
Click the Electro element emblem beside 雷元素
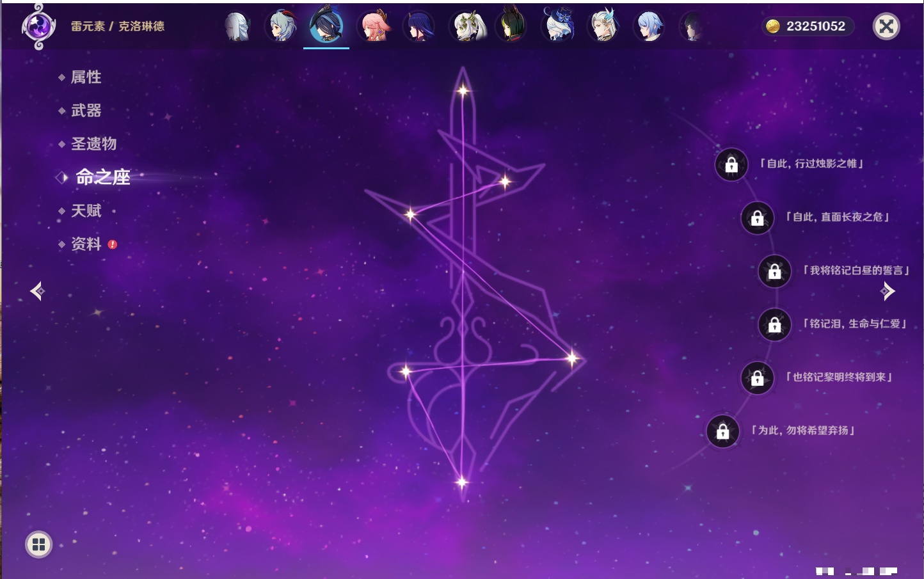(x=38, y=26)
